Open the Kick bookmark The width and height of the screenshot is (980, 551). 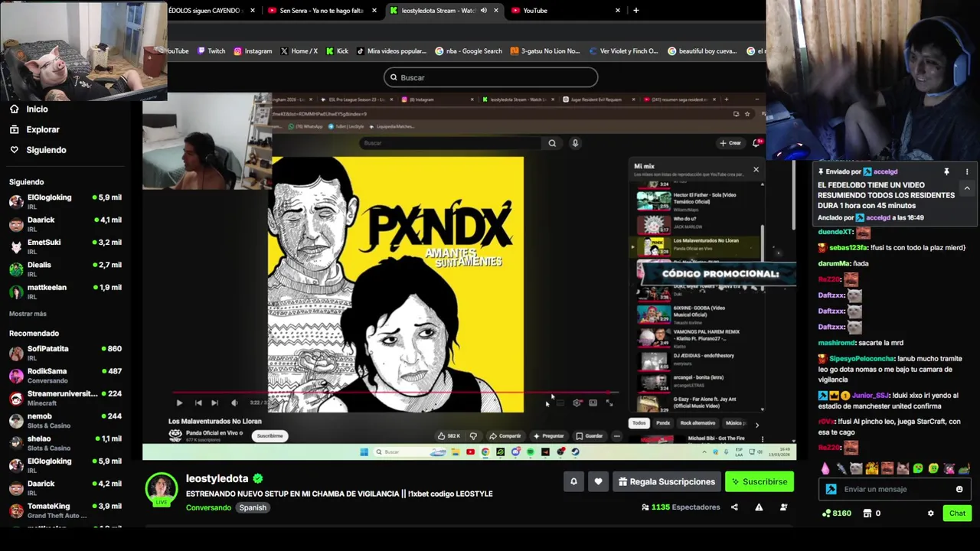[337, 51]
